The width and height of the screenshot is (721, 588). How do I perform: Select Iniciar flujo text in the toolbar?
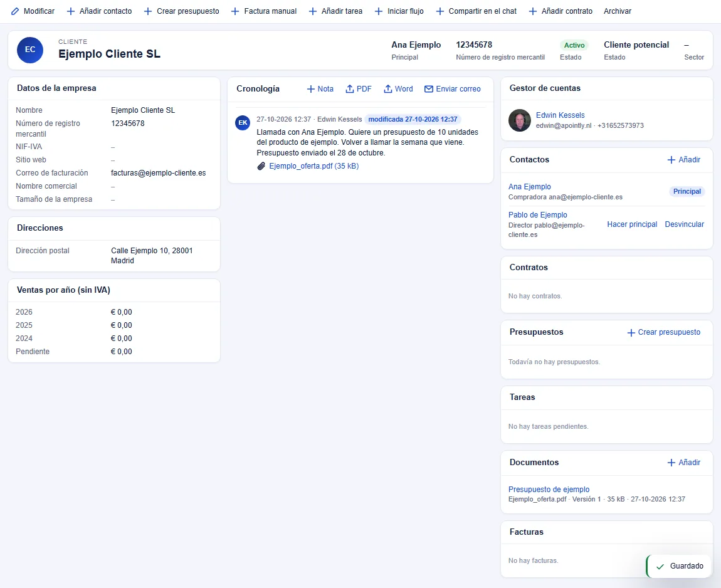[x=406, y=11]
